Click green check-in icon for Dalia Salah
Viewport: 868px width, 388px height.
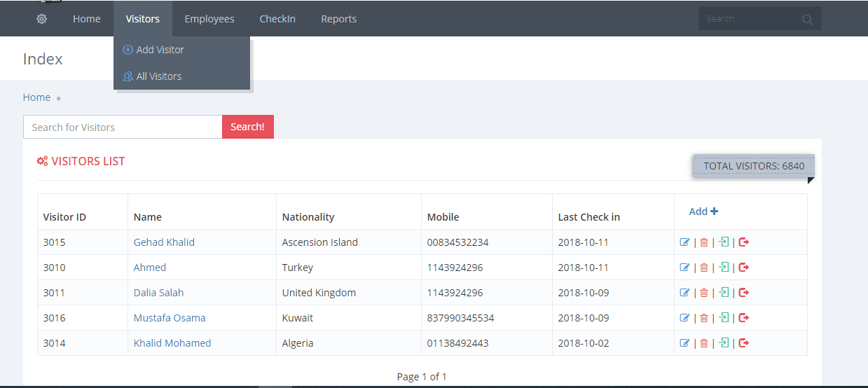(x=724, y=293)
